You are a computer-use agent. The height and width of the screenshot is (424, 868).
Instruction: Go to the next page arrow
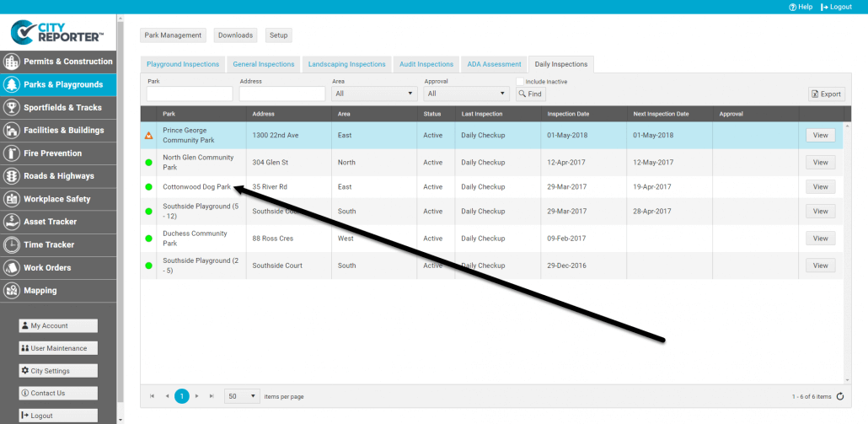pos(196,395)
